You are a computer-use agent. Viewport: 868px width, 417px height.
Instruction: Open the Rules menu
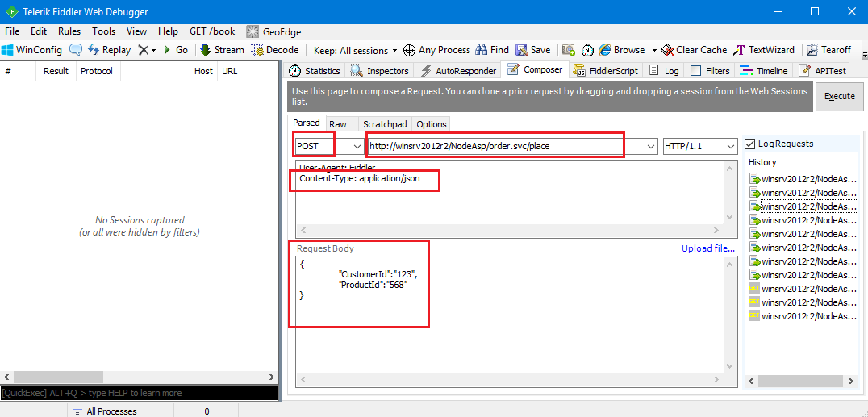(69, 31)
